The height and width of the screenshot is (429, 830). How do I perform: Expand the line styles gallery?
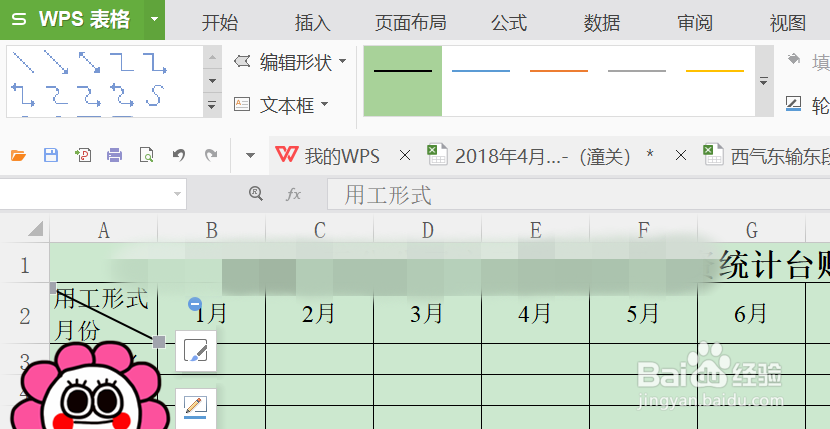pyautogui.click(x=763, y=81)
